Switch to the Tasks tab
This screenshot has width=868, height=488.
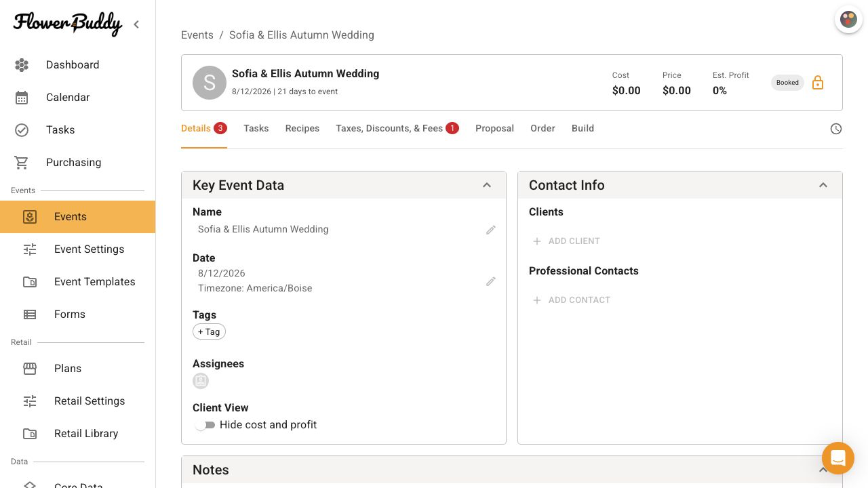(256, 128)
